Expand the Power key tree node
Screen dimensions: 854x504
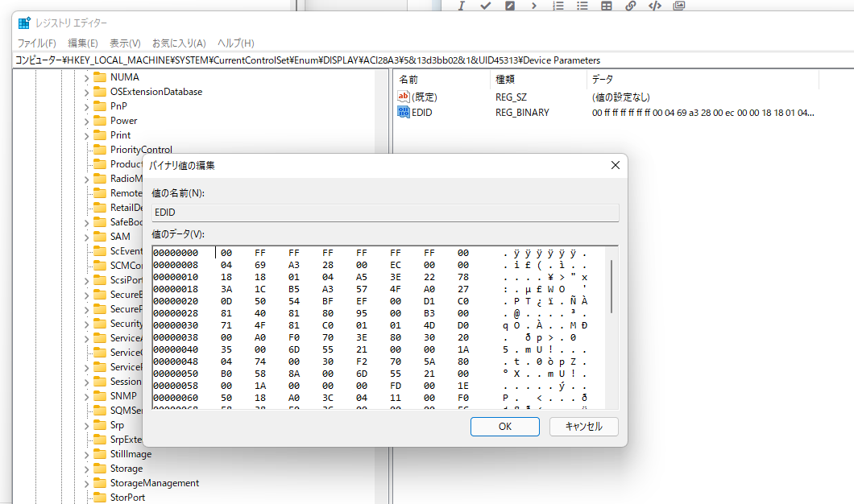[86, 121]
